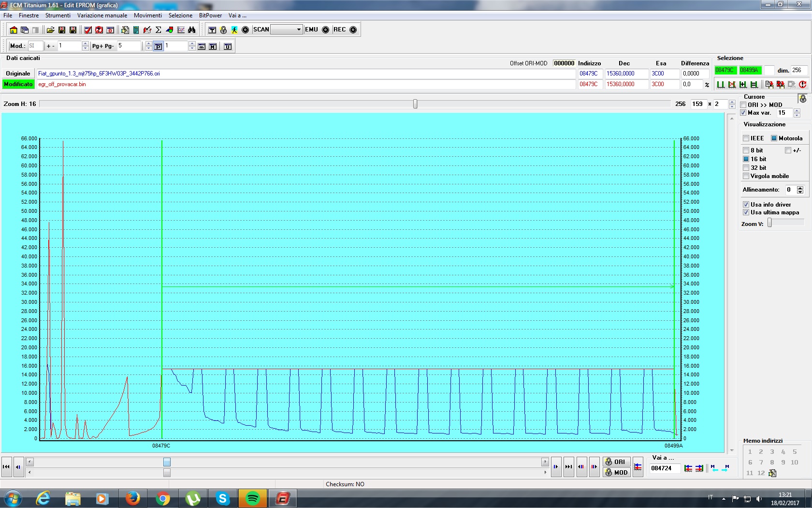Click the Zoom V slider handle
The image size is (812, 508).
point(770,223)
